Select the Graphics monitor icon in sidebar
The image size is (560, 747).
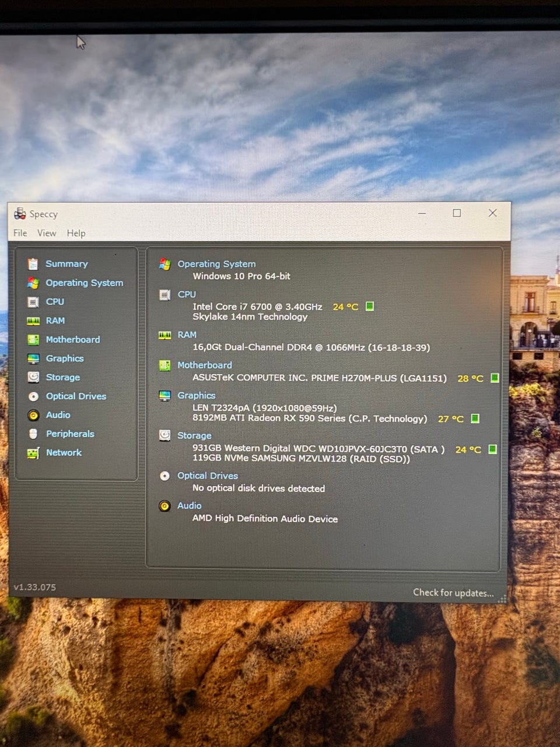tap(33, 358)
